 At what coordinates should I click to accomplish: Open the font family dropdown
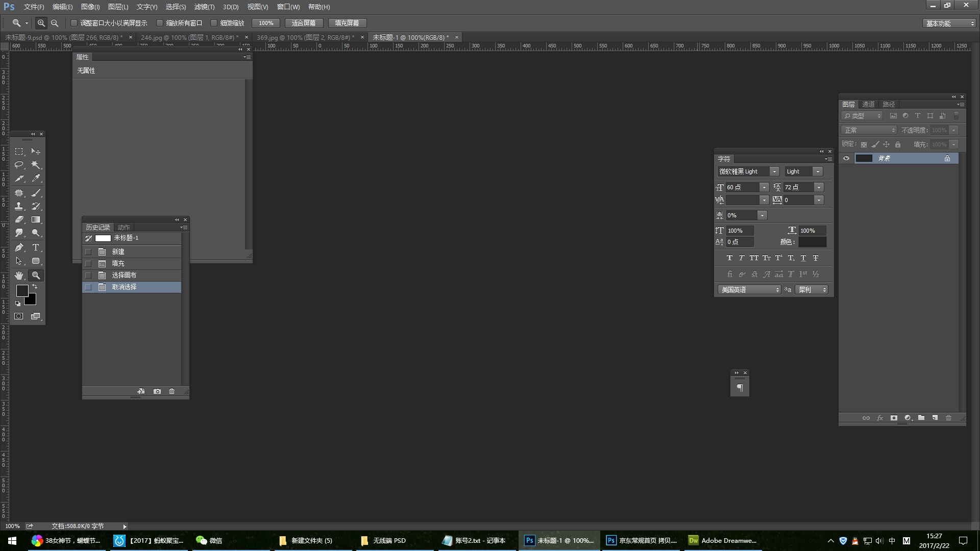click(774, 171)
